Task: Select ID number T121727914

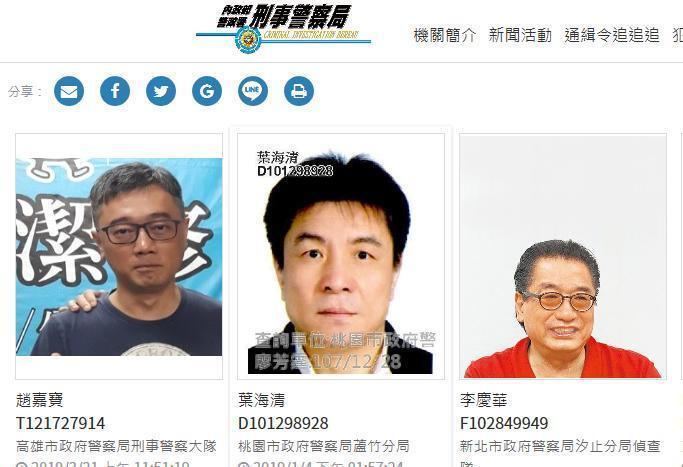Action: tap(61, 423)
